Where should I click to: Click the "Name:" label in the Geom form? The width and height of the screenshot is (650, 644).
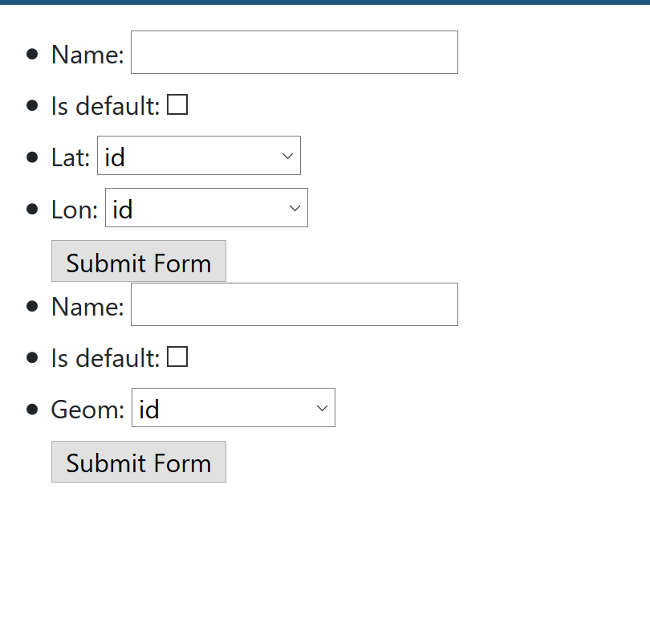point(87,307)
